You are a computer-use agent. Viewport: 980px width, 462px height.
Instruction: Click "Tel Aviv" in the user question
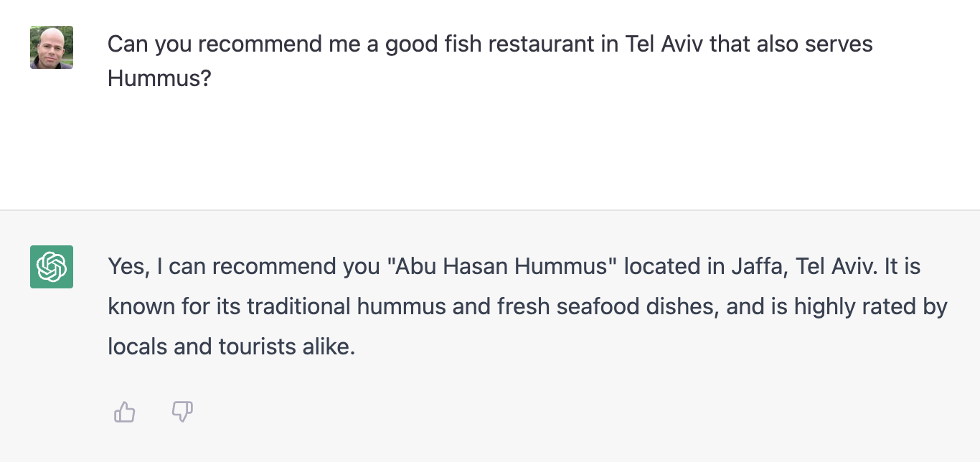[x=664, y=44]
